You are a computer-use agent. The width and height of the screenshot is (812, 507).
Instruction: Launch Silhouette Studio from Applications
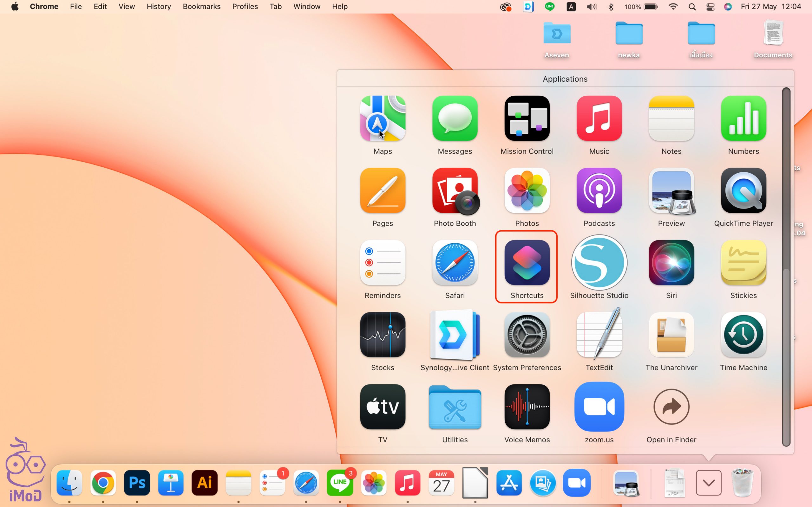[x=599, y=263]
